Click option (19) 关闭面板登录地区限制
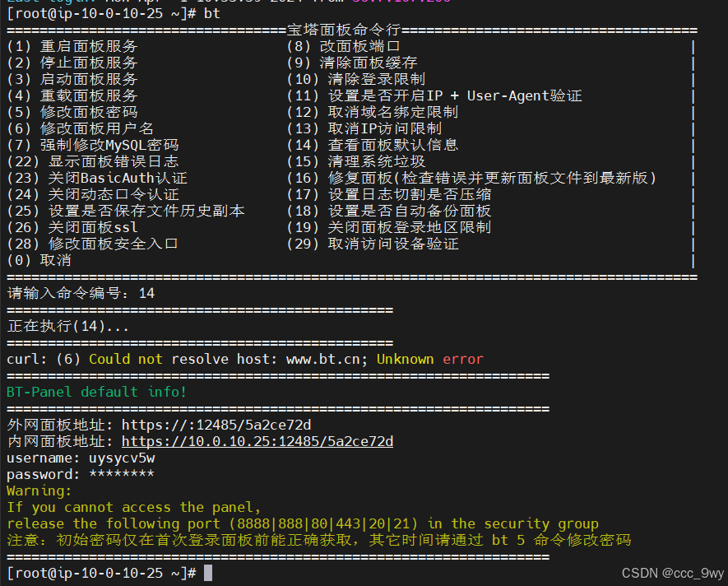 [388, 227]
